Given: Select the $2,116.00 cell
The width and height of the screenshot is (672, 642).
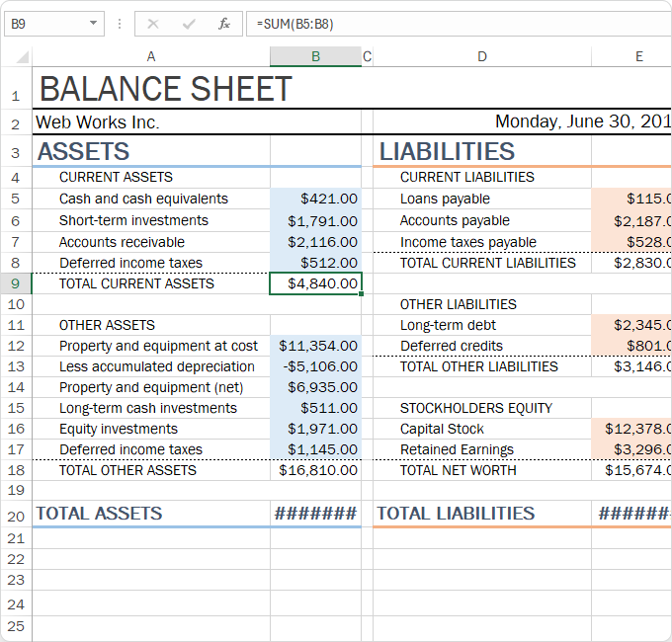Looking at the screenshot, I should click(316, 242).
